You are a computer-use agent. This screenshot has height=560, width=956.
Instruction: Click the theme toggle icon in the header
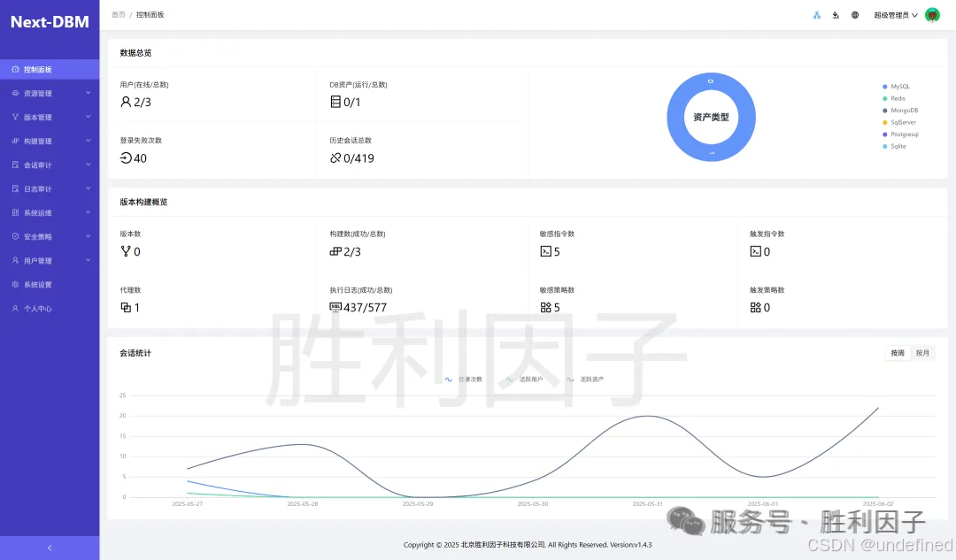tap(835, 15)
